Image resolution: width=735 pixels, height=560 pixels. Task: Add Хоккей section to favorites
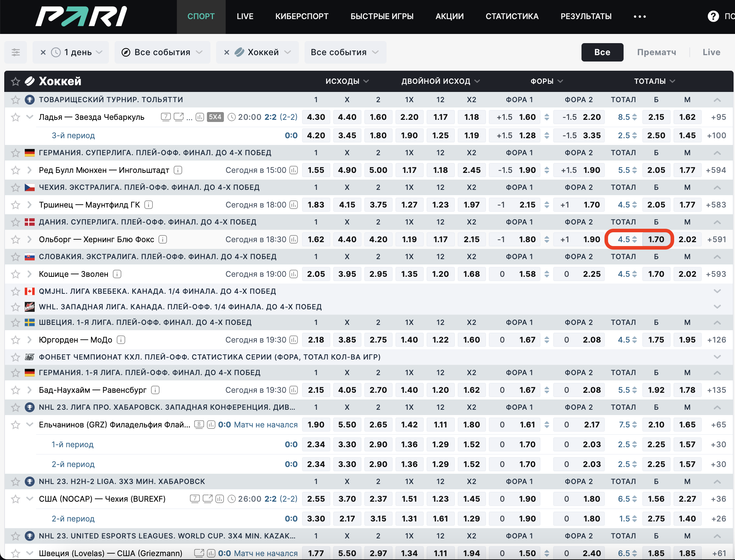(15, 81)
